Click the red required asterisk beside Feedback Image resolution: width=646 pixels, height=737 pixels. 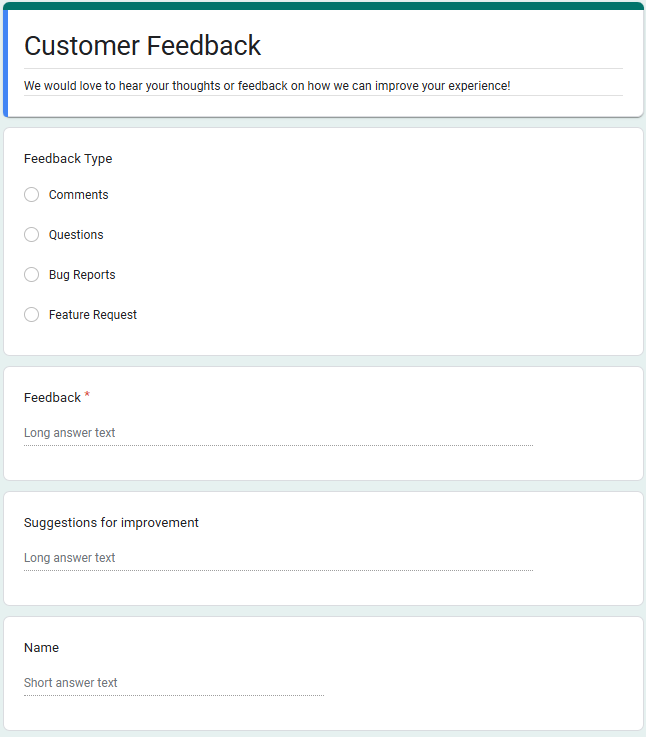pyautogui.click(x=87, y=396)
